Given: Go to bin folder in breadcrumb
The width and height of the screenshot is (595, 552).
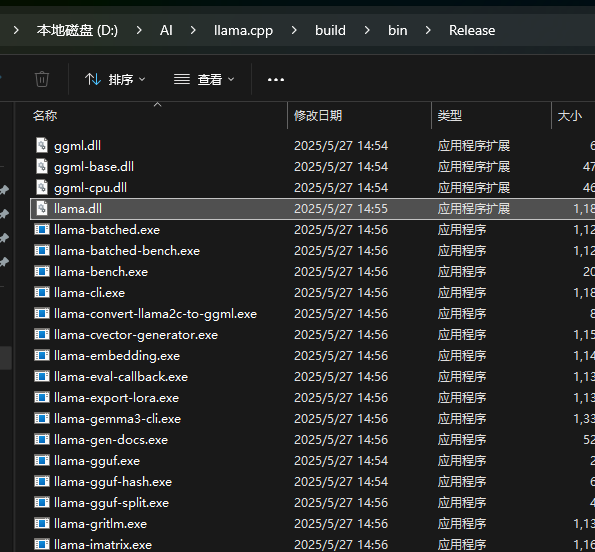Looking at the screenshot, I should (398, 30).
